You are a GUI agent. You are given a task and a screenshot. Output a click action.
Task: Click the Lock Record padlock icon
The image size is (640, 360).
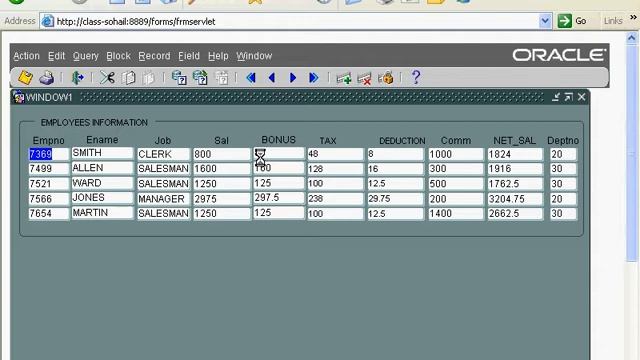(386, 78)
